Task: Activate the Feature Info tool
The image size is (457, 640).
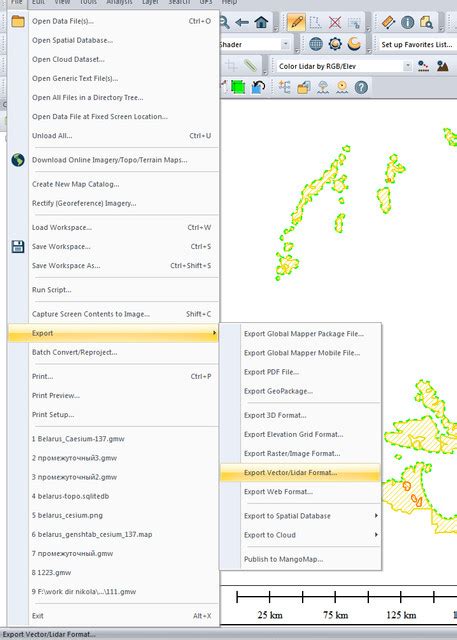Action: point(407,22)
